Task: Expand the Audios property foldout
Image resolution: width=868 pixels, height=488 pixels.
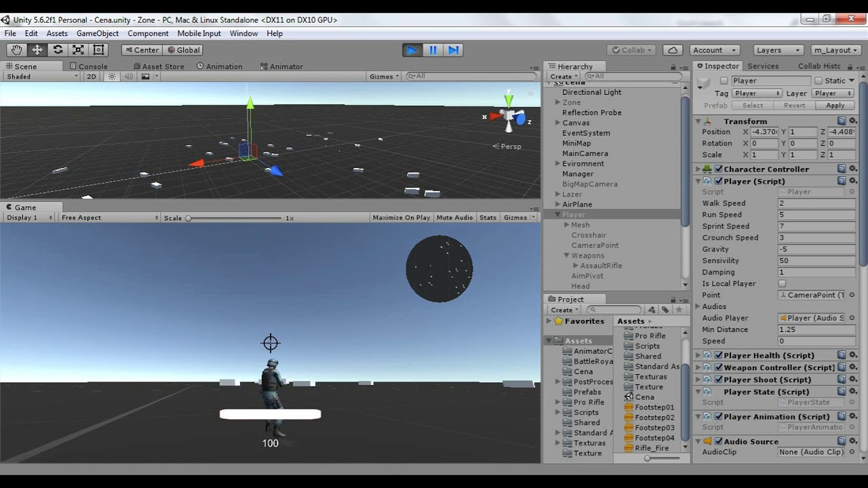Action: pyautogui.click(x=698, y=306)
